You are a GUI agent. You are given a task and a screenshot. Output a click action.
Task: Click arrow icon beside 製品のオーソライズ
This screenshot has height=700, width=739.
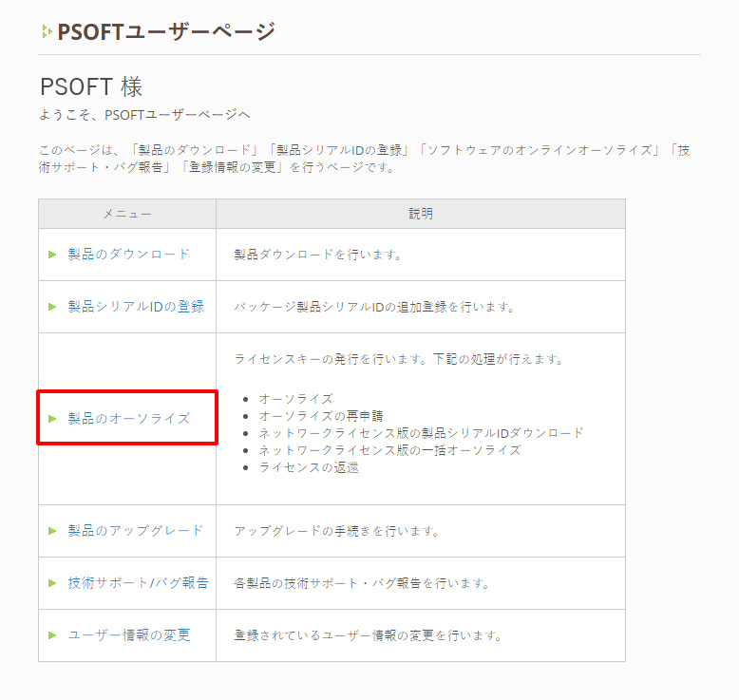click(53, 419)
